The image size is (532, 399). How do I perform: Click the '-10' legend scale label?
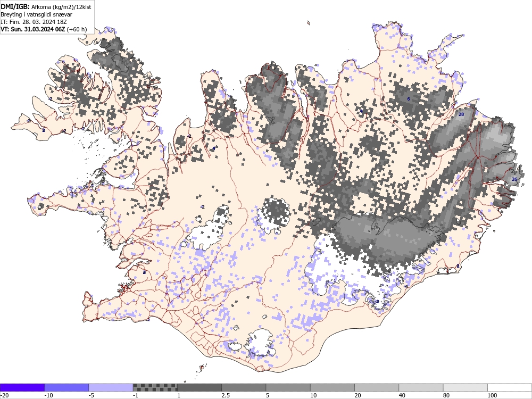tap(48, 395)
